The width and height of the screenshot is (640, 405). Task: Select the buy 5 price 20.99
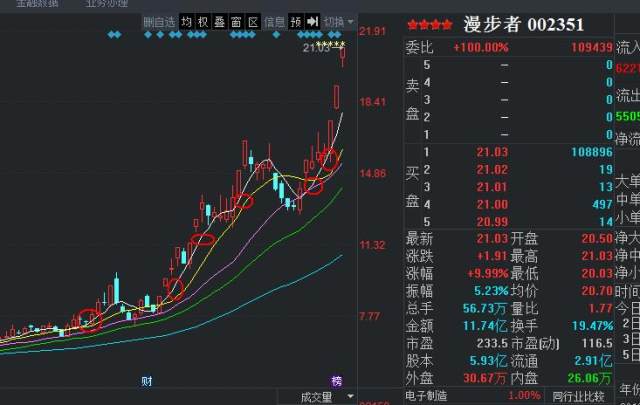click(x=492, y=222)
